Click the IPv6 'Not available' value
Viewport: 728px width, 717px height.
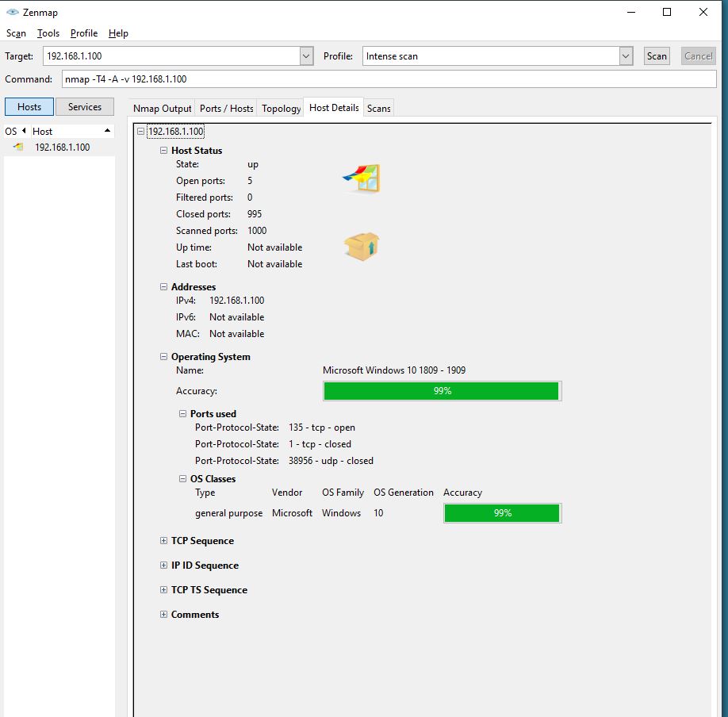pyautogui.click(x=237, y=317)
